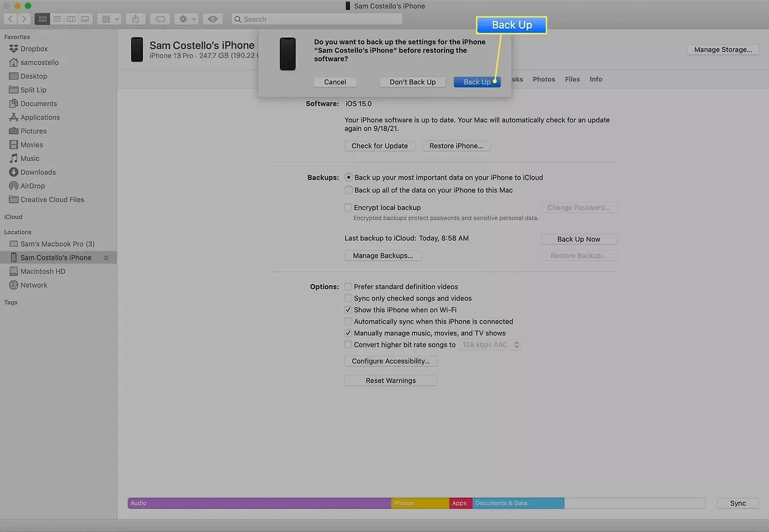Click the blue Documents & Data segment
The width and height of the screenshot is (769, 532).
coord(518,503)
